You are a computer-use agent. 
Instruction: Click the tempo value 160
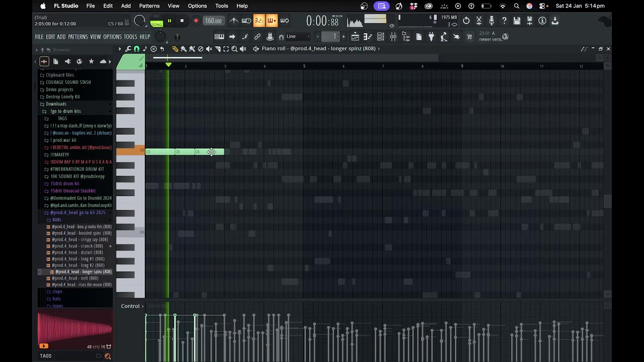213,21
